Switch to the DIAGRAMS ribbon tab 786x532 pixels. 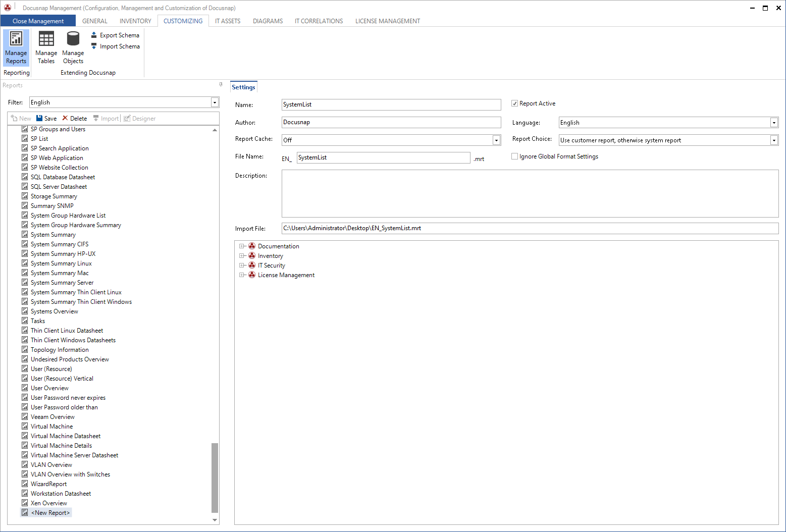tap(268, 21)
